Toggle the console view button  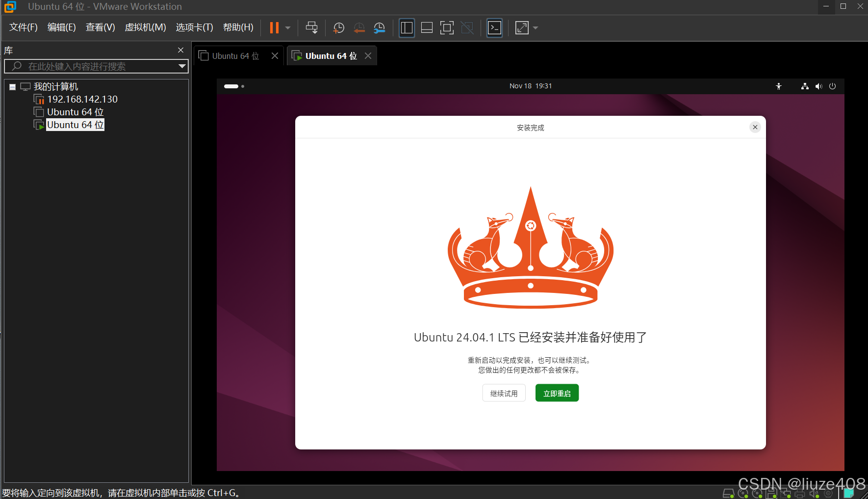(x=494, y=28)
